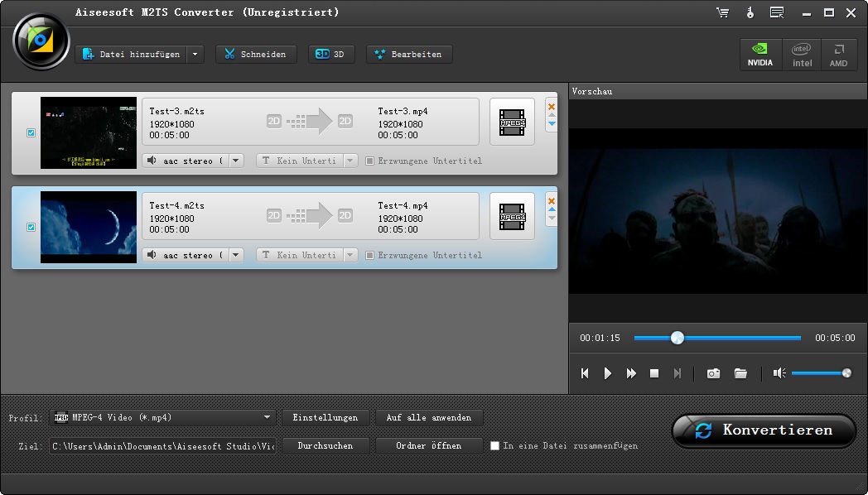Click the 00:01:15 current time display
The height and width of the screenshot is (495, 868).
point(600,338)
